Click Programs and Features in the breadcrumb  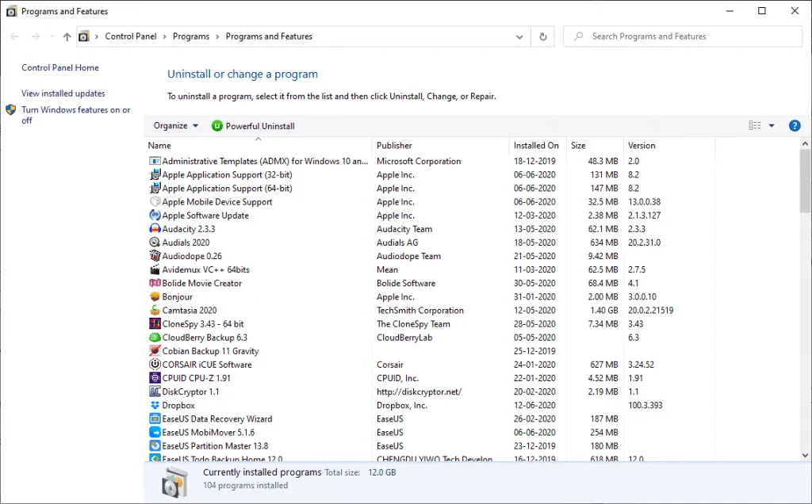pos(269,36)
